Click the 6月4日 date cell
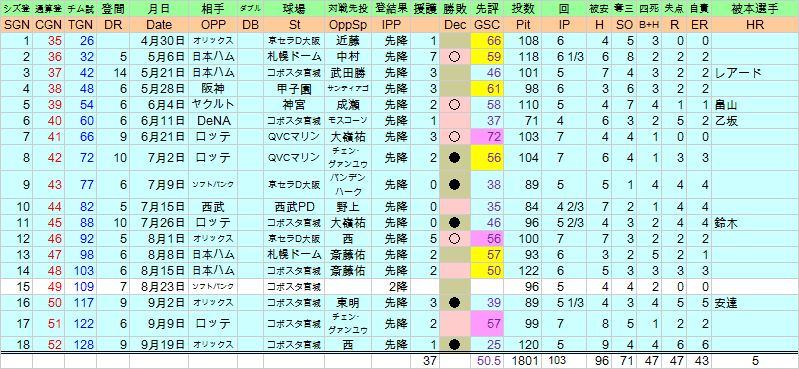Viewport: 799px width, 369px height. pyautogui.click(x=159, y=105)
